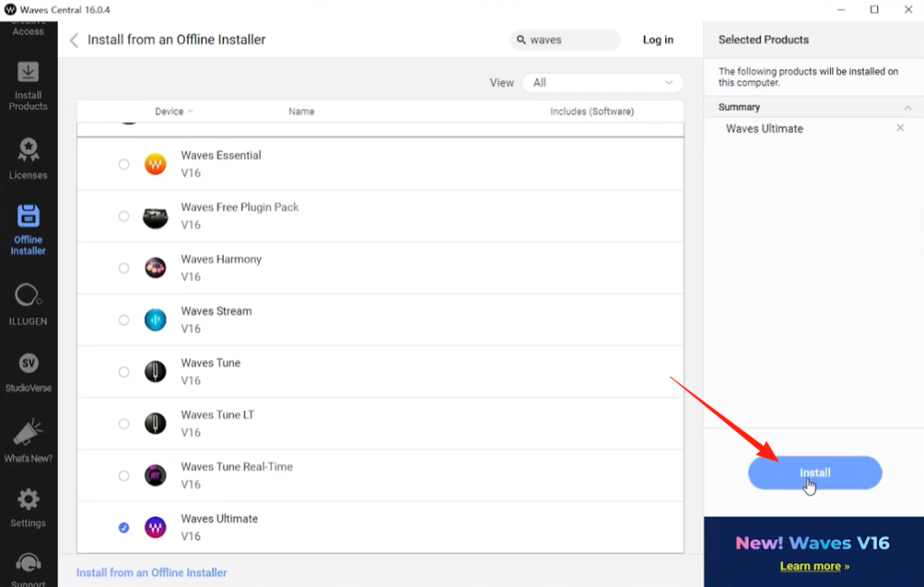Viewport: 924px width, 587px height.
Task: Click the Waves Ultimate product icon
Action: pos(155,527)
